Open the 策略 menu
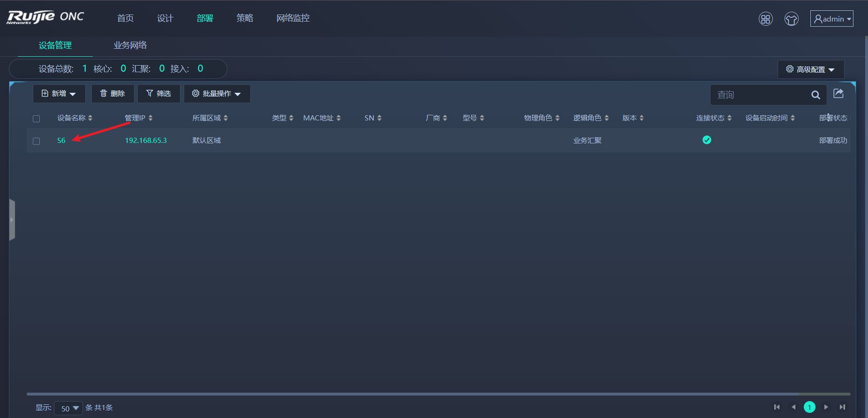868x418 pixels. (x=245, y=18)
